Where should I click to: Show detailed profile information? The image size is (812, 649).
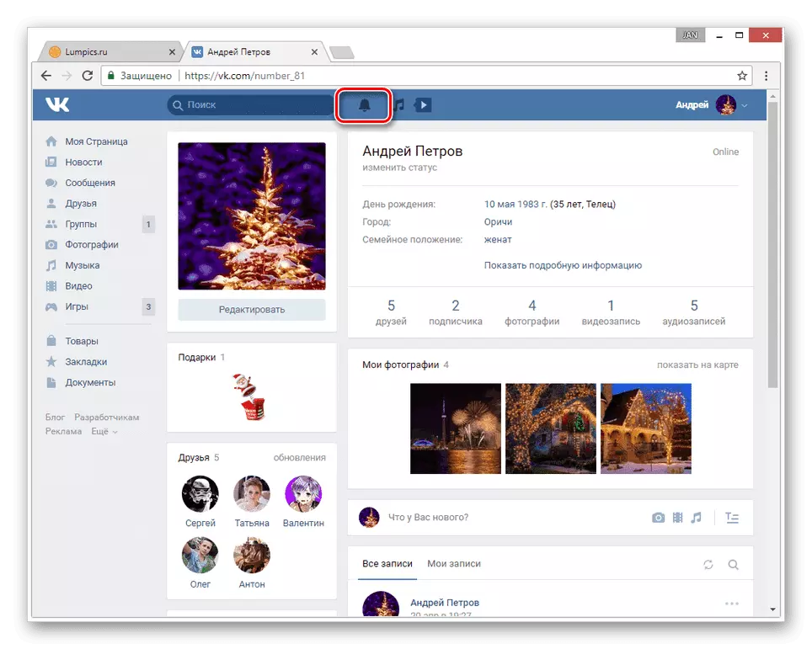[x=563, y=265]
